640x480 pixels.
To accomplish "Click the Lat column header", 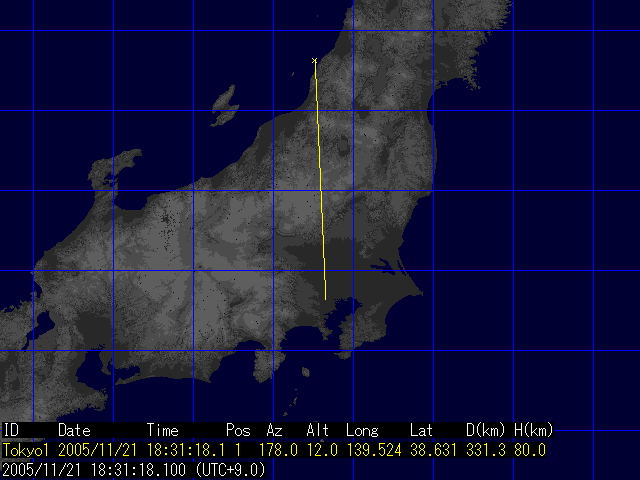I will click(421, 430).
